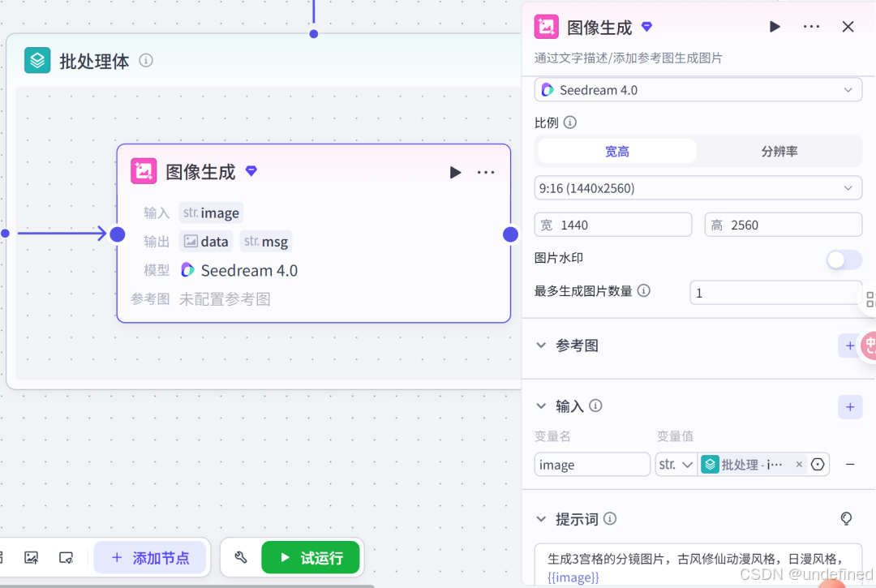Image resolution: width=876 pixels, height=588 pixels.
Task: Click the output connection port of the 图像生成 node
Action: coord(510,234)
